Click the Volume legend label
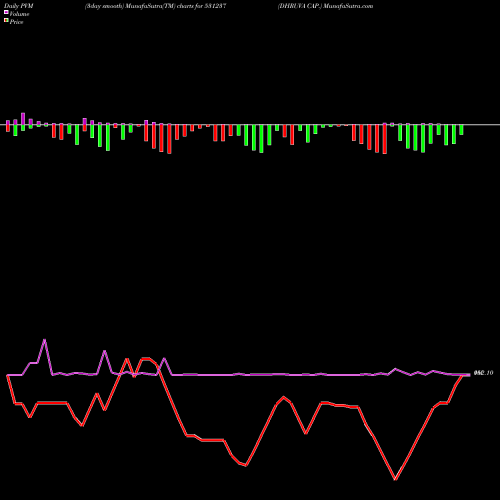This screenshot has height=500, width=500. (x=19, y=14)
